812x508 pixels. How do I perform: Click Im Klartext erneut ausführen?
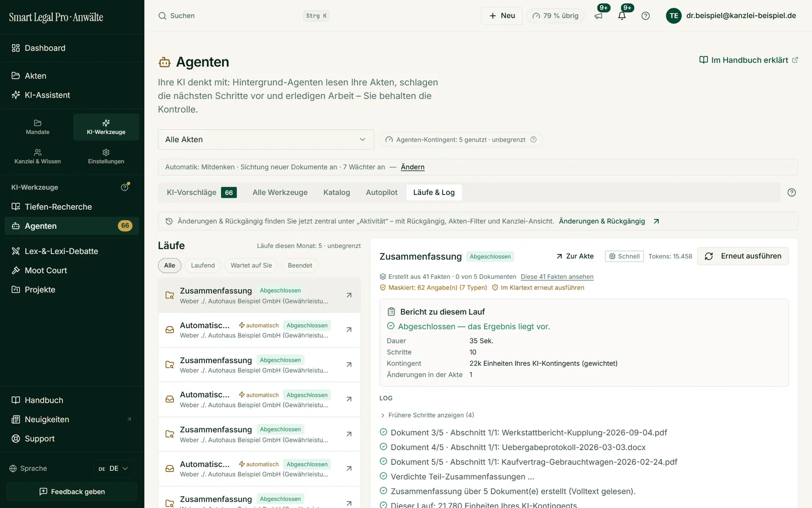[538, 288]
